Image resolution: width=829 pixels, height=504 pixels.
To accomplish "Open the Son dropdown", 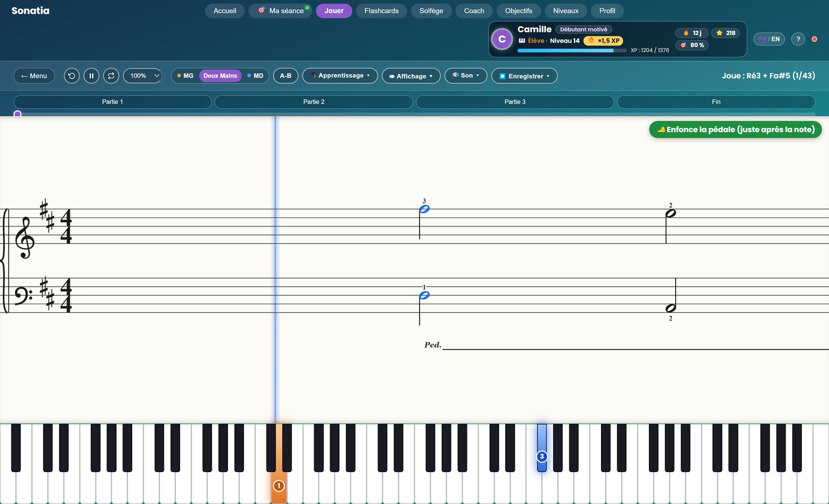I will click(x=466, y=75).
